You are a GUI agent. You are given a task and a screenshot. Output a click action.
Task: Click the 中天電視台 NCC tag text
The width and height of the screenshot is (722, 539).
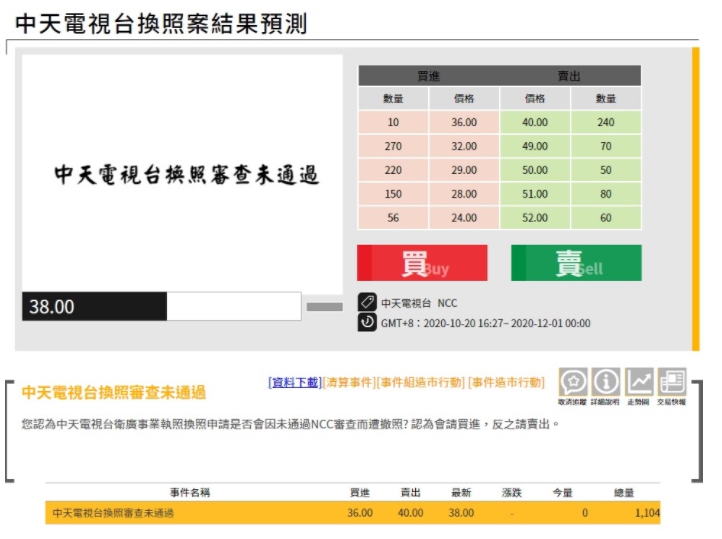[x=419, y=303]
